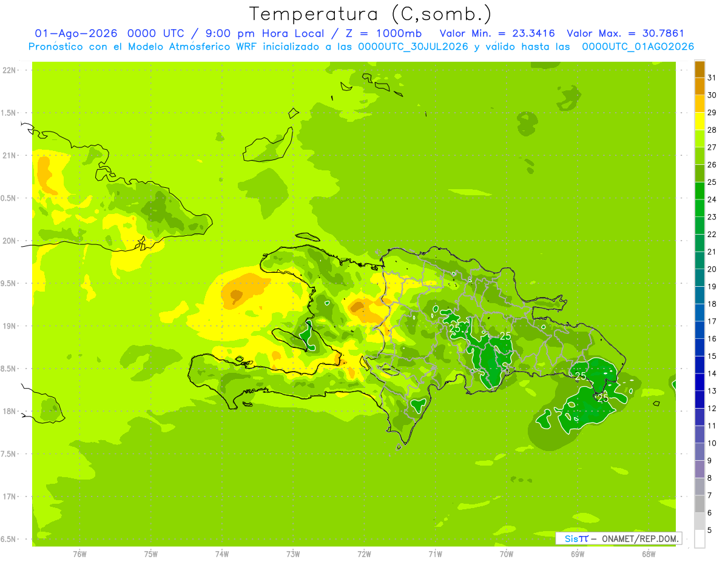Click the '15' label on the color legend
Screen dimensions: 728x562
(712, 356)
